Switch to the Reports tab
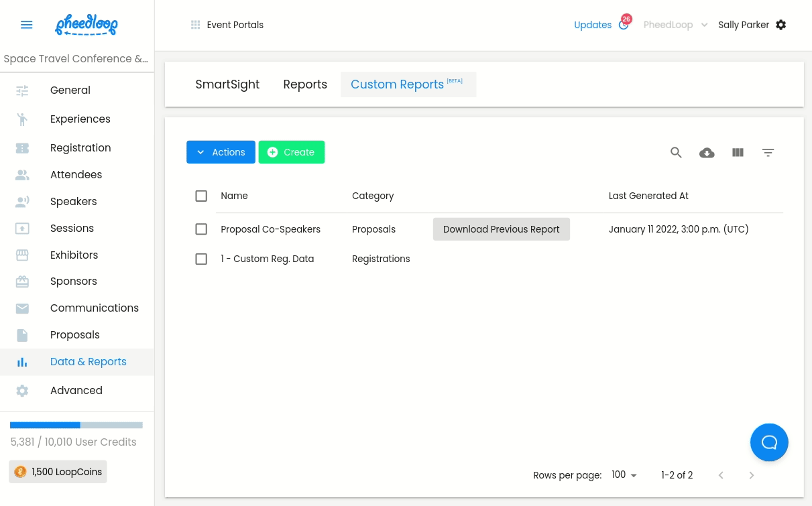This screenshot has height=506, width=812. point(305,84)
